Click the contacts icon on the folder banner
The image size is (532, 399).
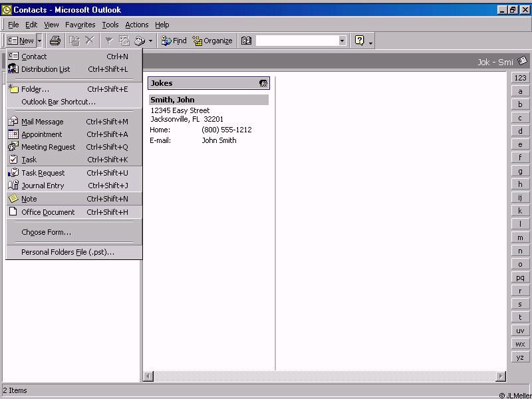[522, 61]
